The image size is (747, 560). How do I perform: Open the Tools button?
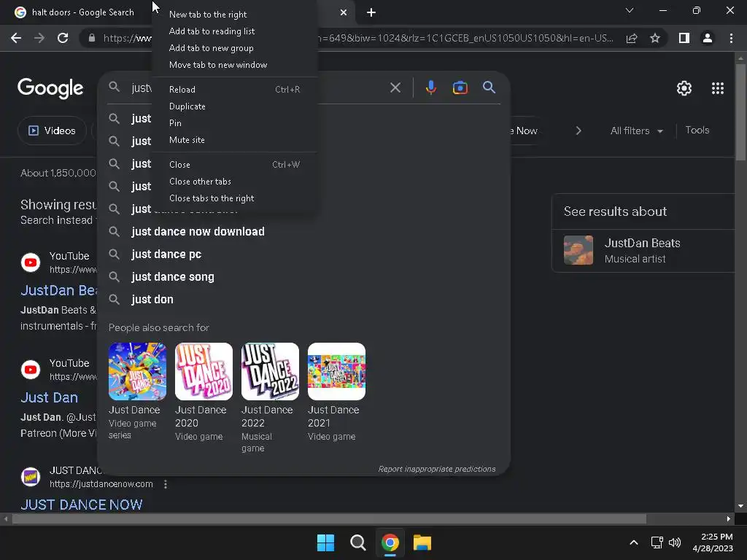pyautogui.click(x=697, y=130)
